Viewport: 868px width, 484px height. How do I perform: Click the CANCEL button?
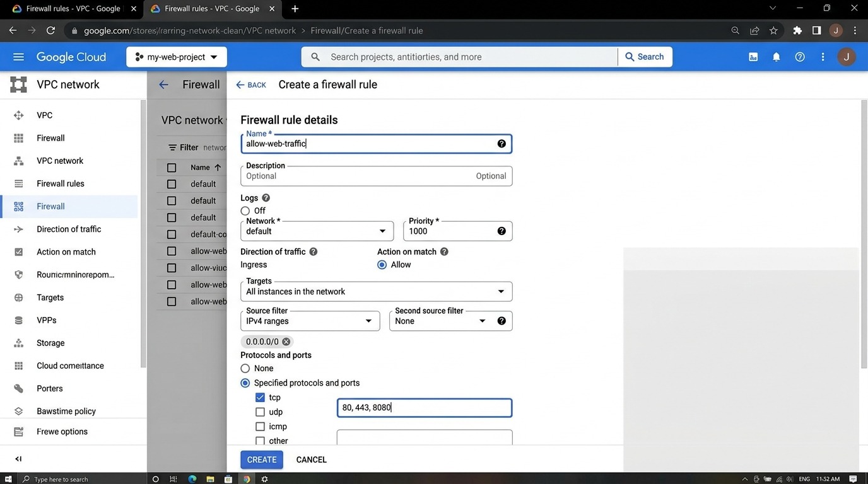(x=312, y=459)
